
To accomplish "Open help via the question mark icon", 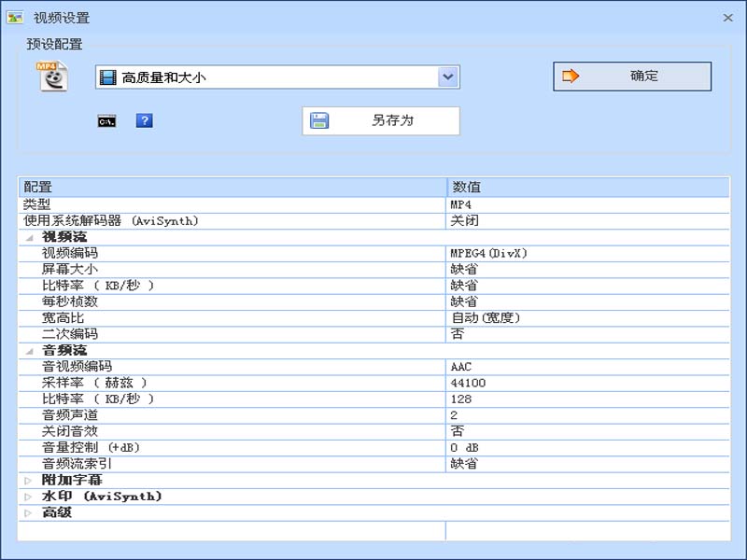I will (x=144, y=119).
